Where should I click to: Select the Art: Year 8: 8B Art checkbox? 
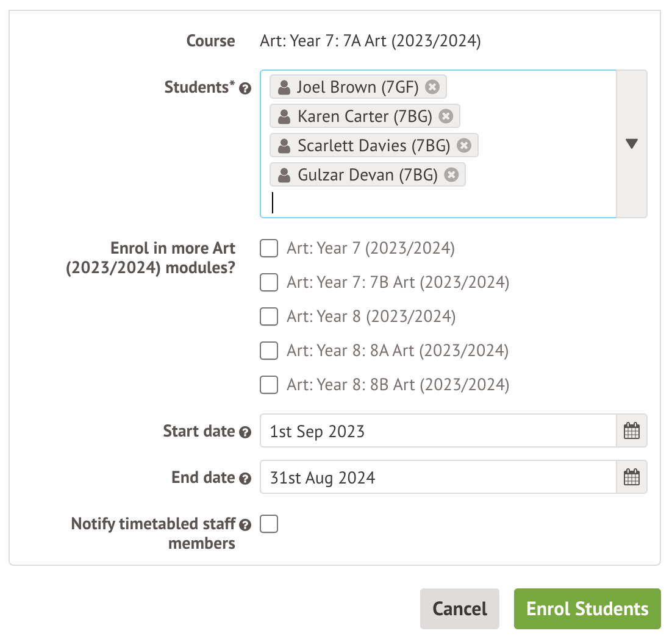tap(269, 385)
